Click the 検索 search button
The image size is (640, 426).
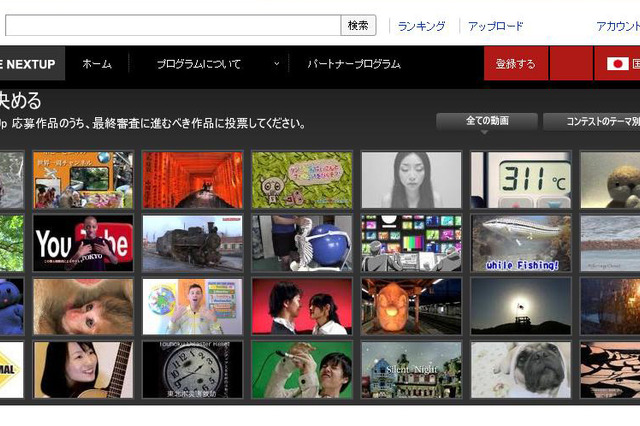tap(358, 26)
